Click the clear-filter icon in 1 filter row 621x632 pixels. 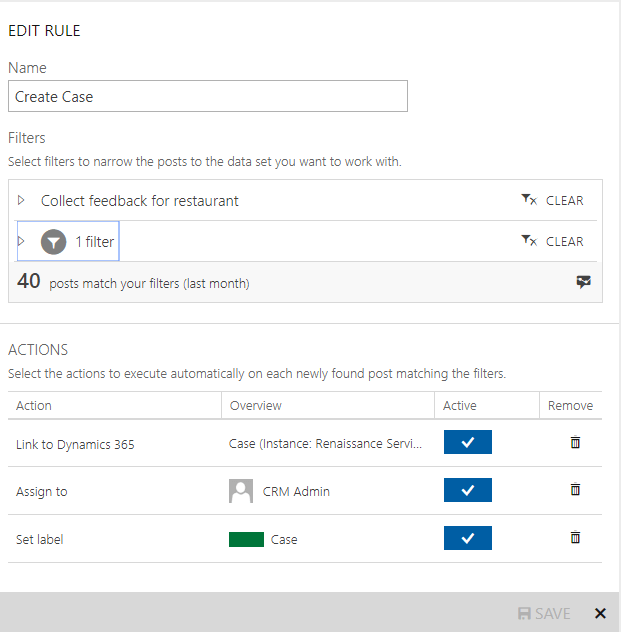pyautogui.click(x=529, y=242)
